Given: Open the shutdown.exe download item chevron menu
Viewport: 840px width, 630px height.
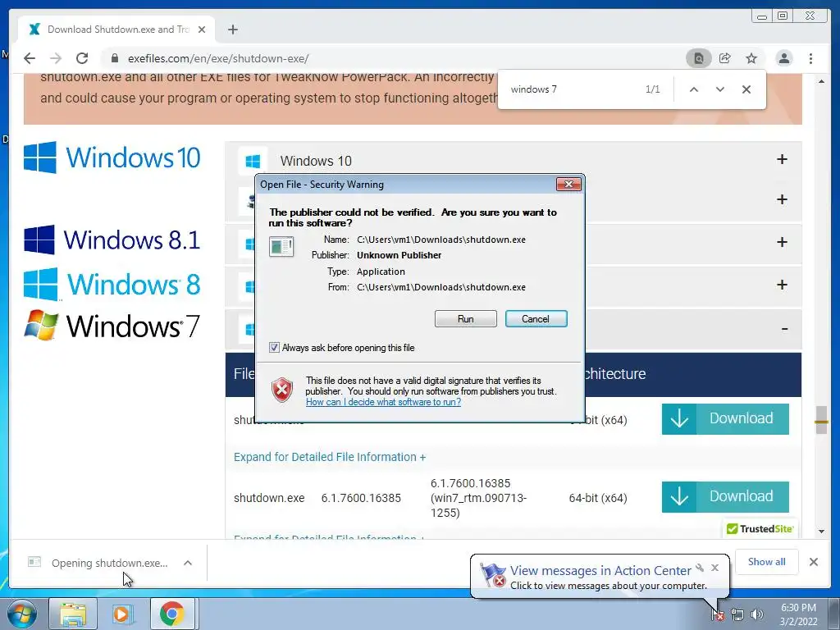Looking at the screenshot, I should point(188,563).
